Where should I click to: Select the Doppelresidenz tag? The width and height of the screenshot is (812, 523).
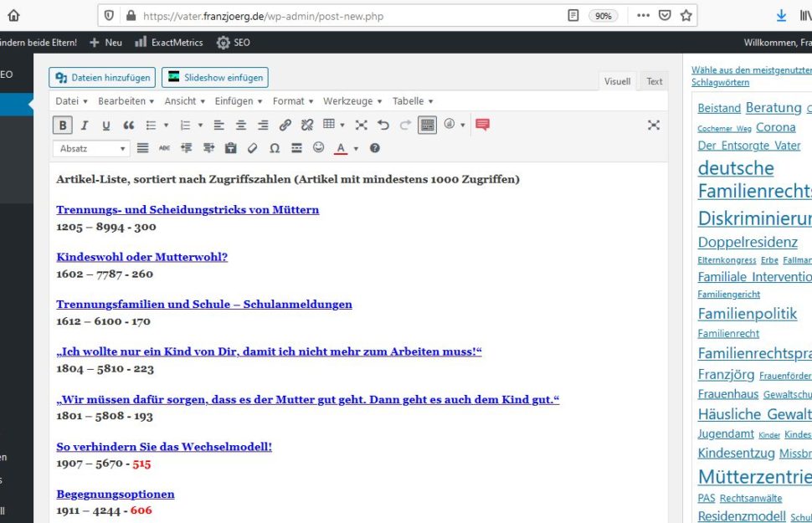(x=748, y=242)
